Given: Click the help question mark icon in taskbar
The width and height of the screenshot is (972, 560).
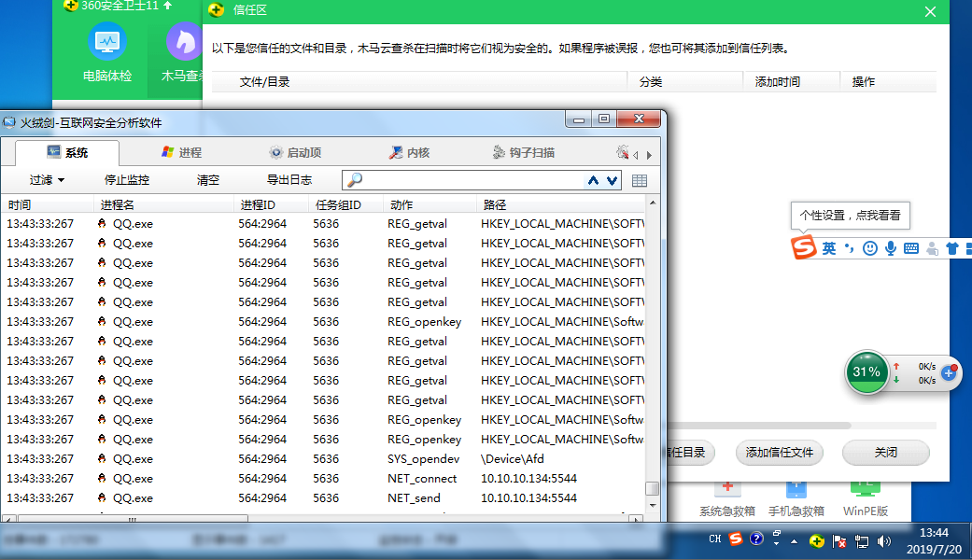Looking at the screenshot, I should [x=756, y=539].
